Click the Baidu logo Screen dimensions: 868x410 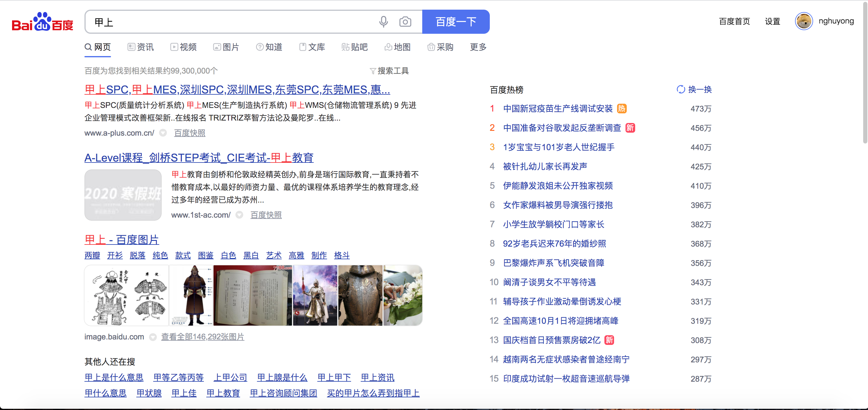pyautogui.click(x=43, y=22)
